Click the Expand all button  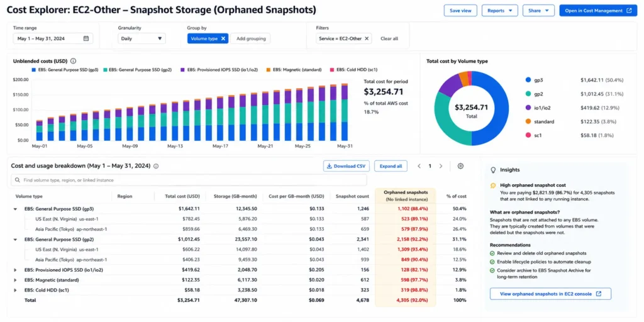391,166
